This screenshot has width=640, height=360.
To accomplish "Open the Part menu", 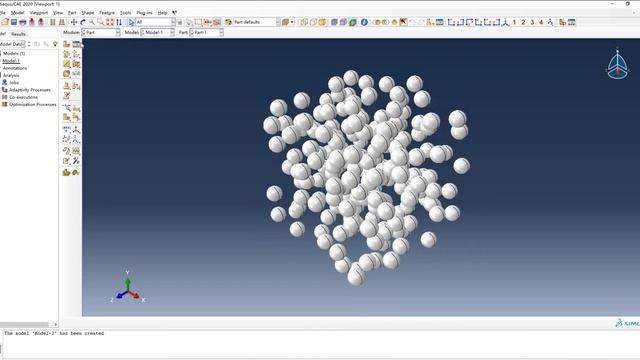I will pyautogui.click(x=72, y=13).
